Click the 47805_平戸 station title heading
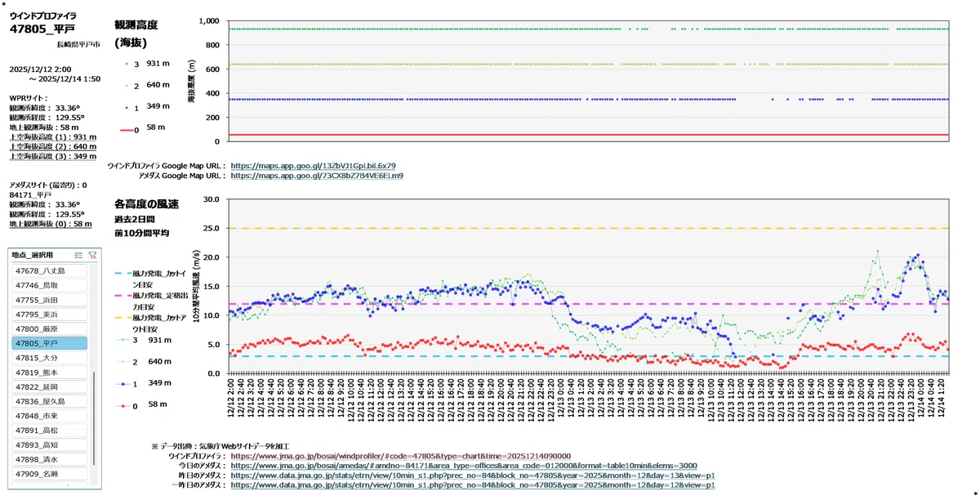 (x=42, y=28)
